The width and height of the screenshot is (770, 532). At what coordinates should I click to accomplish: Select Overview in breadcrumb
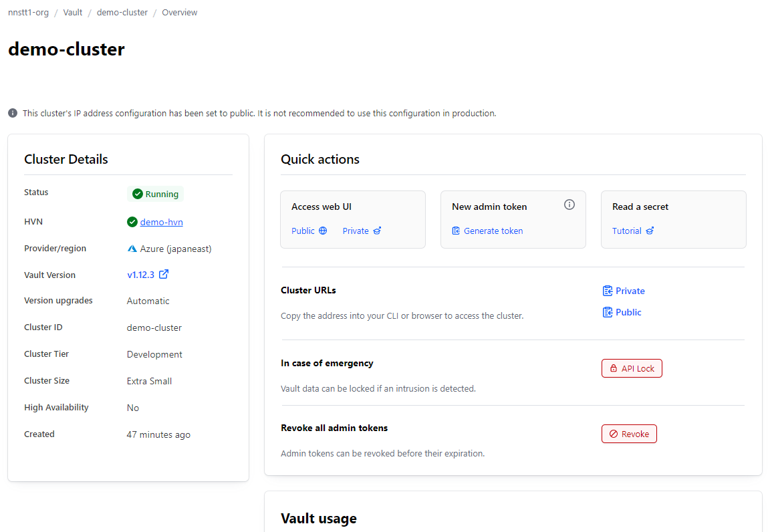(180, 12)
